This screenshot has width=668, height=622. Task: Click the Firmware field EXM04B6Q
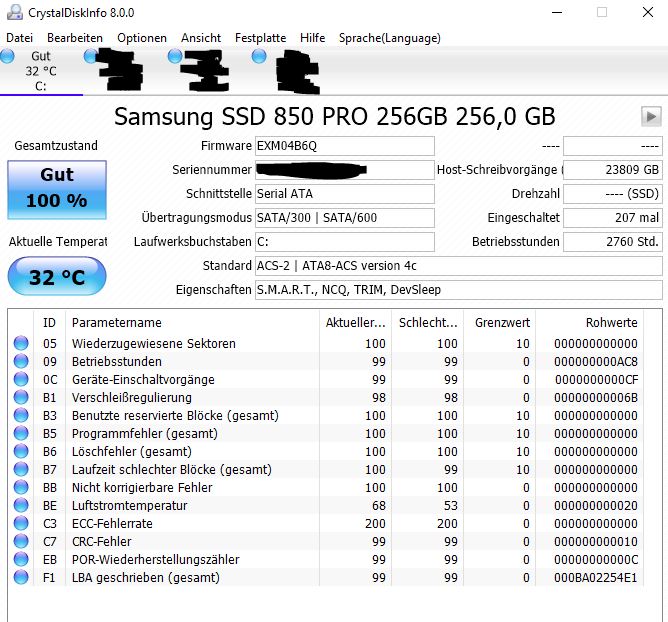tap(345, 146)
